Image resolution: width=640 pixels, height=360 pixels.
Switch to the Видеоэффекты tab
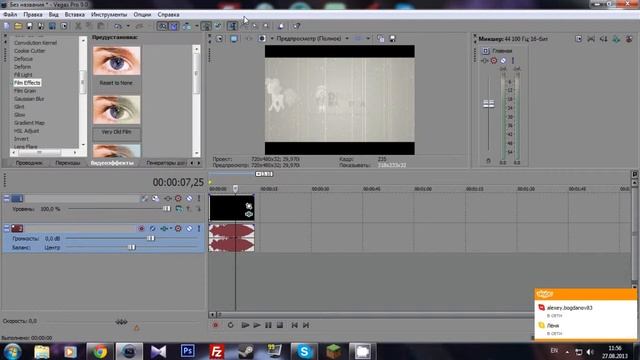(x=112, y=163)
